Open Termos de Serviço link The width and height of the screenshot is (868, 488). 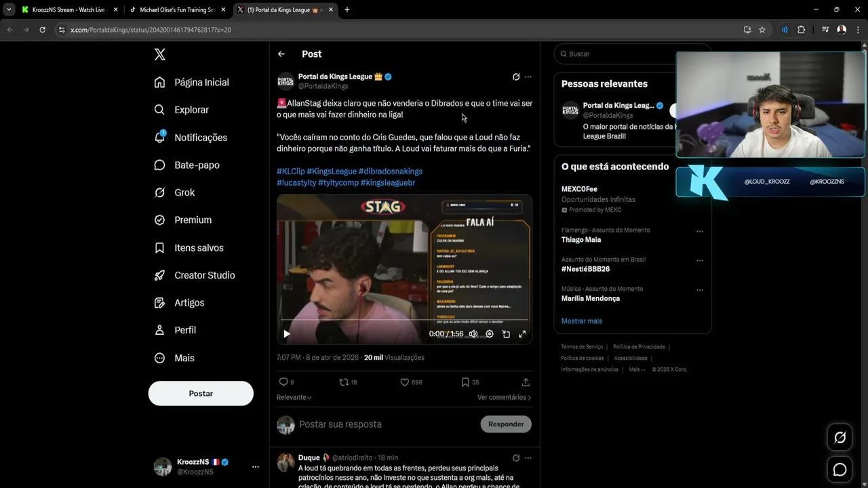(x=582, y=347)
